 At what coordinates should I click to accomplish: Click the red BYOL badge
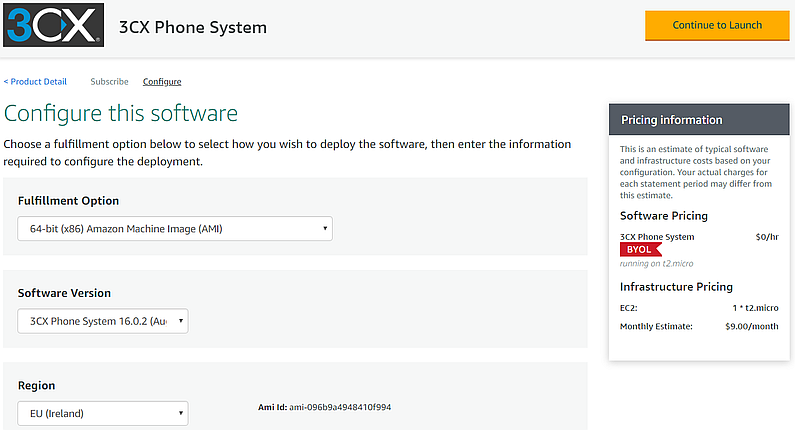click(640, 249)
